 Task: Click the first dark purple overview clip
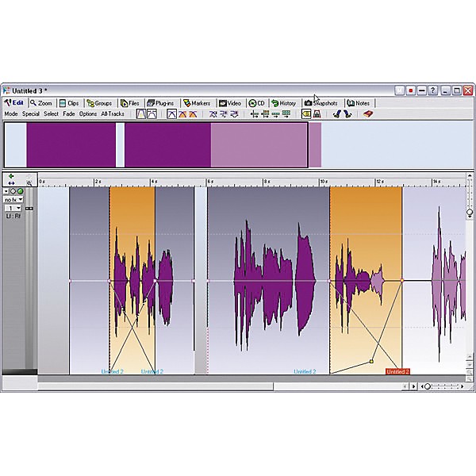71,145
